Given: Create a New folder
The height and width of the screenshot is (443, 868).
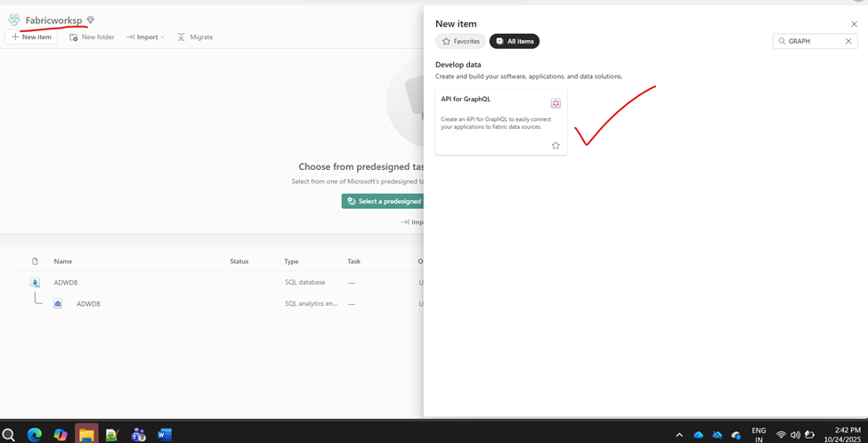Looking at the screenshot, I should tap(92, 37).
